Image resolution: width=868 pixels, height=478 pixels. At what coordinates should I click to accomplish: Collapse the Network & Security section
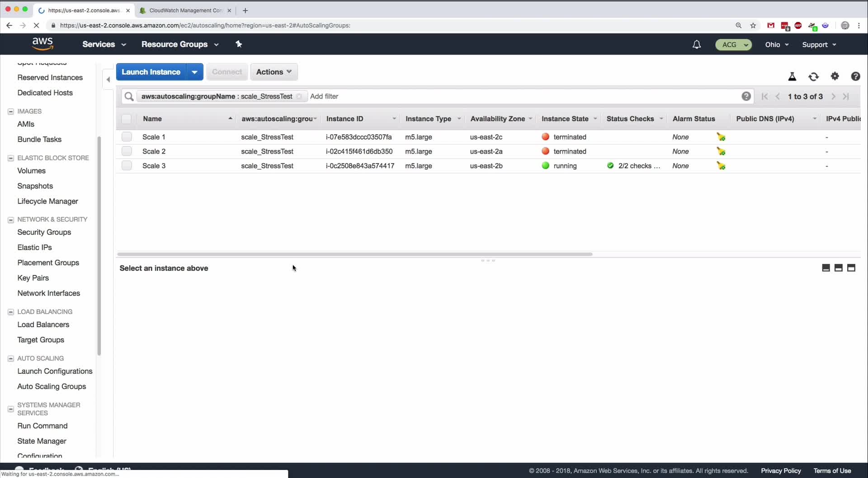[11, 220]
